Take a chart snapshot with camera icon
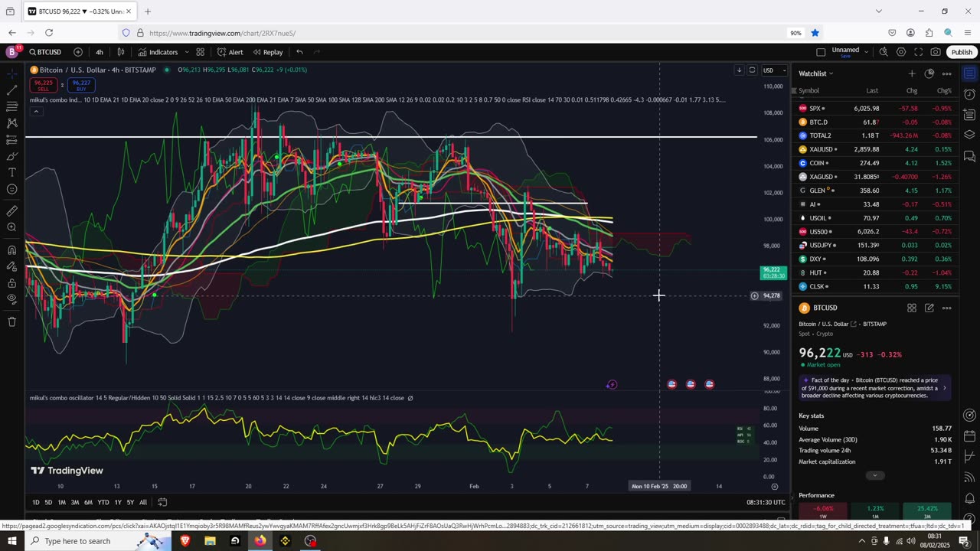This screenshot has height=551, width=980. pyautogui.click(x=936, y=52)
